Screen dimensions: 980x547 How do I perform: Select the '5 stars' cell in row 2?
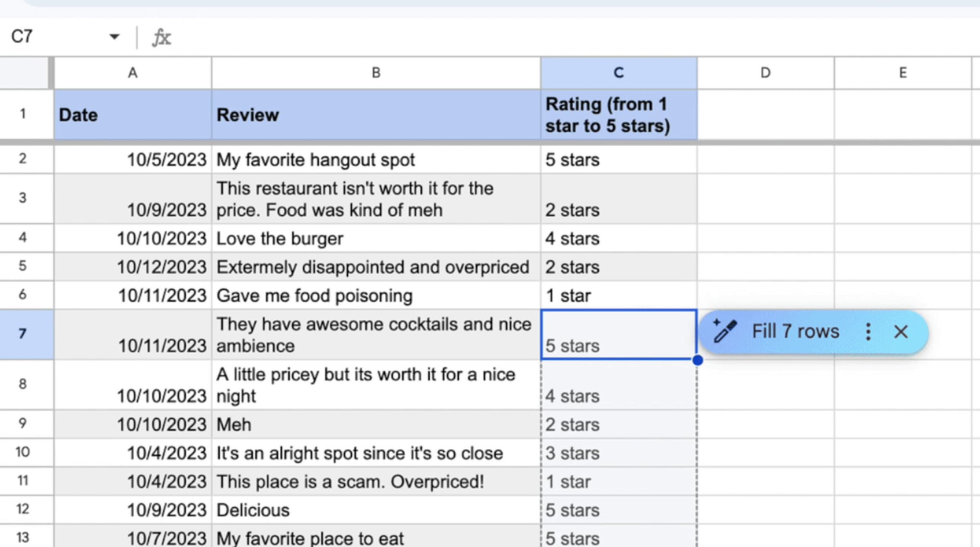coord(618,159)
